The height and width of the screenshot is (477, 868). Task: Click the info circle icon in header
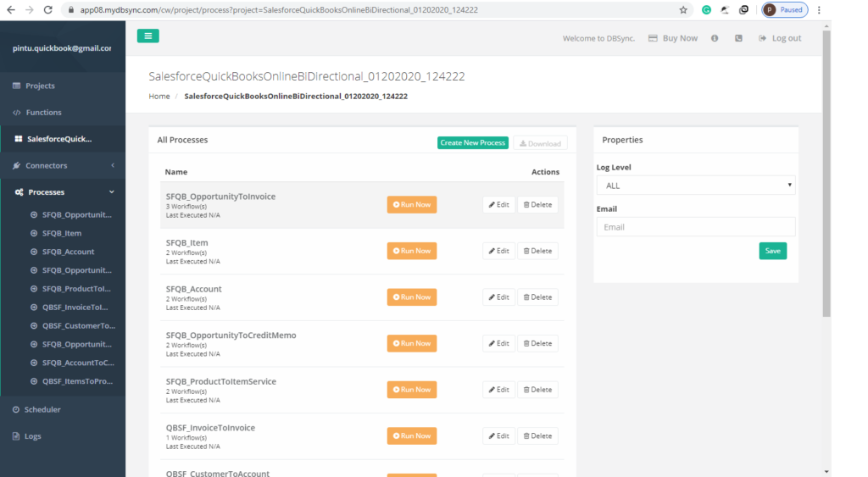pos(715,38)
